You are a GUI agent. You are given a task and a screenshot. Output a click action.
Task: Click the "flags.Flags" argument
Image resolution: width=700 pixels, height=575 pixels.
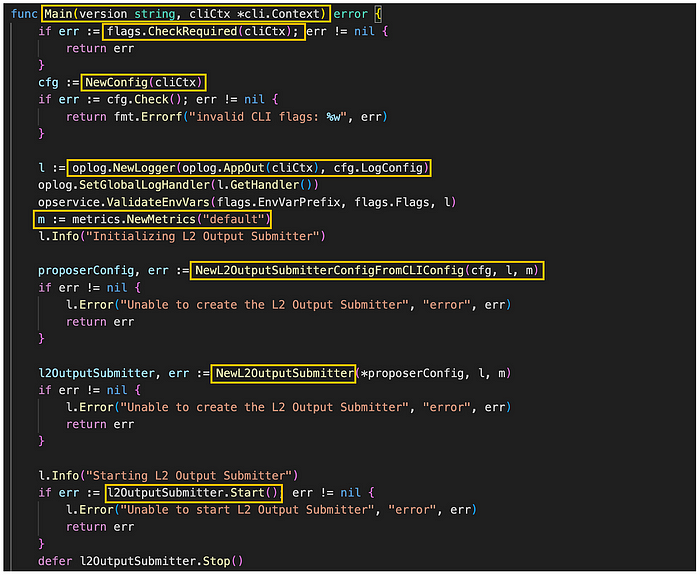tap(392, 202)
